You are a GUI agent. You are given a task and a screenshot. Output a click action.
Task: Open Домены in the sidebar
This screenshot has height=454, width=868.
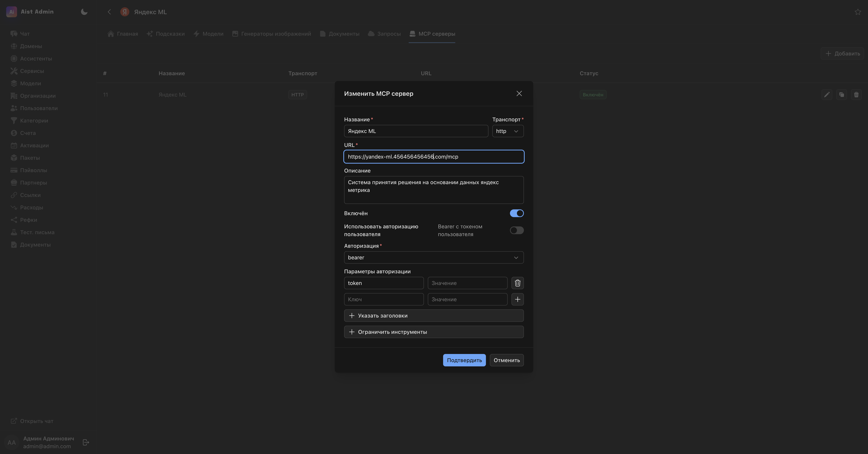click(x=26, y=46)
